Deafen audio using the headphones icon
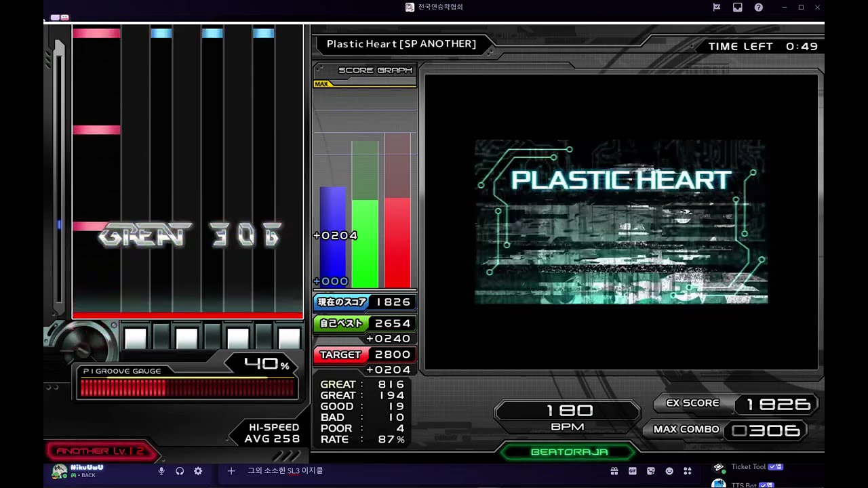868x488 pixels. [x=180, y=471]
